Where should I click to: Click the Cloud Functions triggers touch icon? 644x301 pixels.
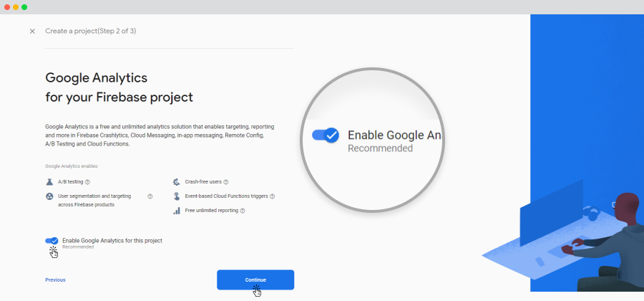click(x=176, y=196)
